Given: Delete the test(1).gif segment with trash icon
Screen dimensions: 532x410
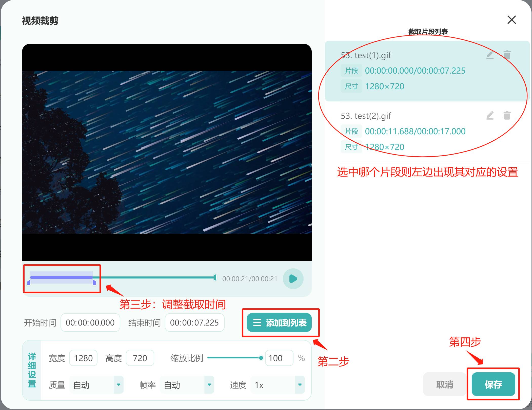Looking at the screenshot, I should 507,55.
